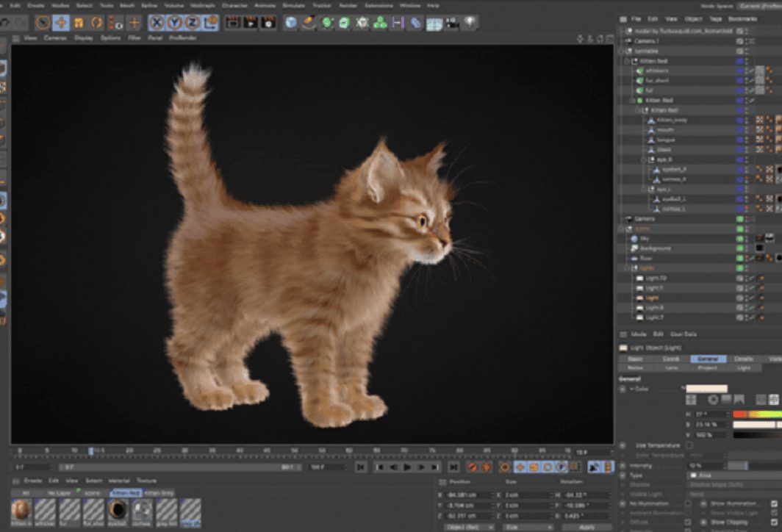
Task: Click the Apply button in the Coordinates panel
Action: (586, 527)
